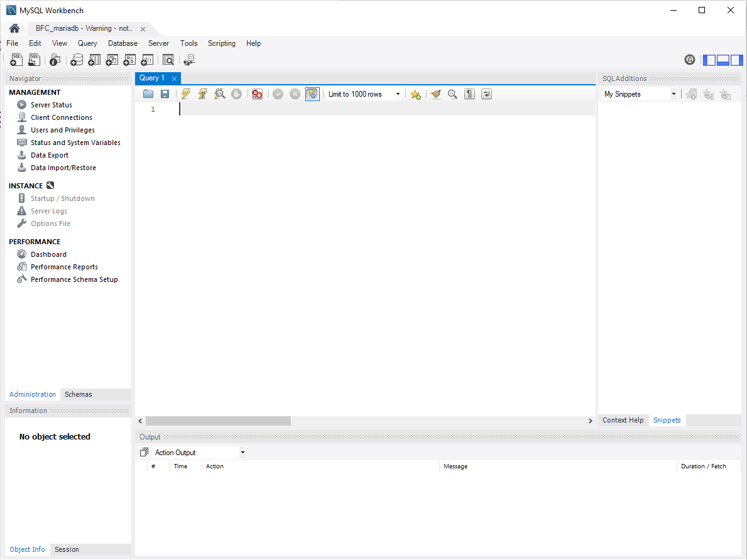Create a new schema icon
Screen dimensions: 747x560
pyautogui.click(x=76, y=60)
